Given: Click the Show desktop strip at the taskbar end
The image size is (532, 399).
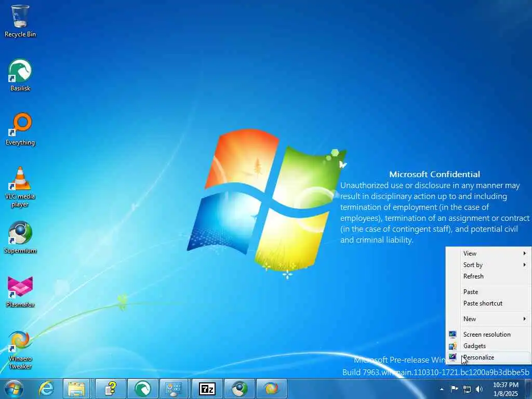Looking at the screenshot, I should tap(528, 389).
